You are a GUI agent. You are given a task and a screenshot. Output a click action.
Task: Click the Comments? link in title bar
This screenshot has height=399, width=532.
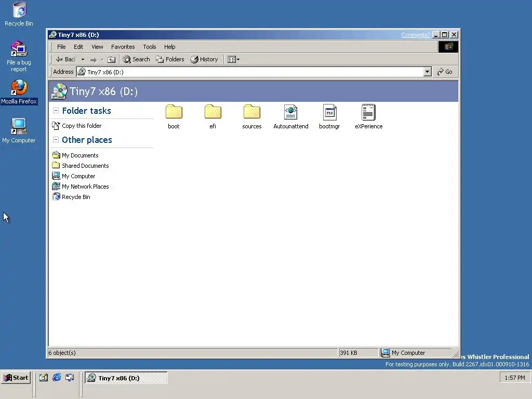tap(415, 35)
